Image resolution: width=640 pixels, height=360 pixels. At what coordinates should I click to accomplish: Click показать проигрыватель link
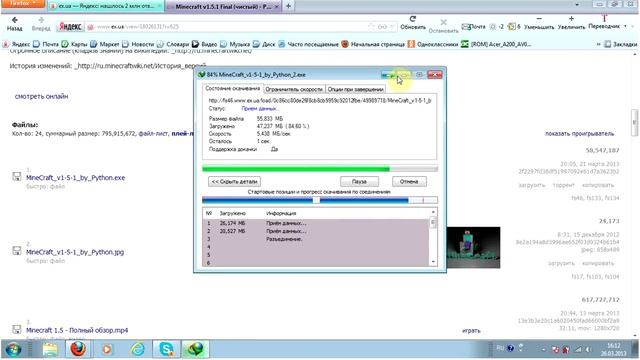(x=580, y=133)
